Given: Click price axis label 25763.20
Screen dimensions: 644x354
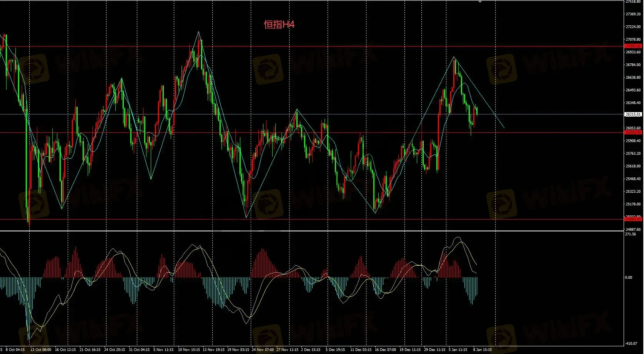Looking at the screenshot, I should tap(633, 154).
